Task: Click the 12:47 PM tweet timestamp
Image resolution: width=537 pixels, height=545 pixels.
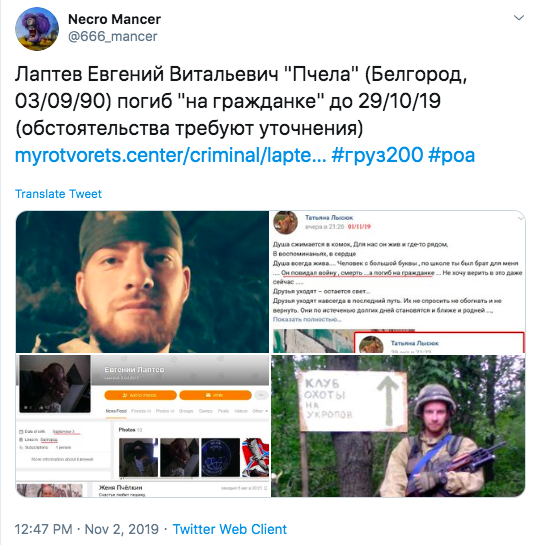Action: point(43,529)
